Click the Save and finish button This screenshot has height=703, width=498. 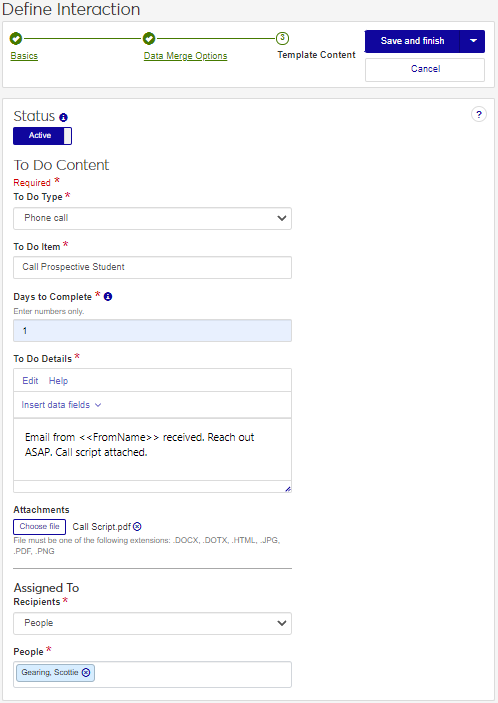(x=412, y=41)
